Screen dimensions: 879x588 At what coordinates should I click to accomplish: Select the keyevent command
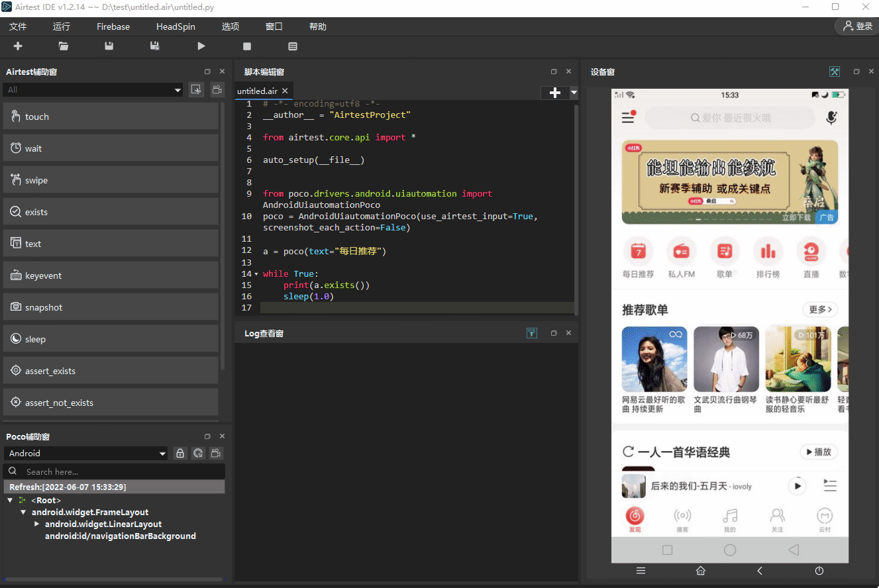point(111,275)
